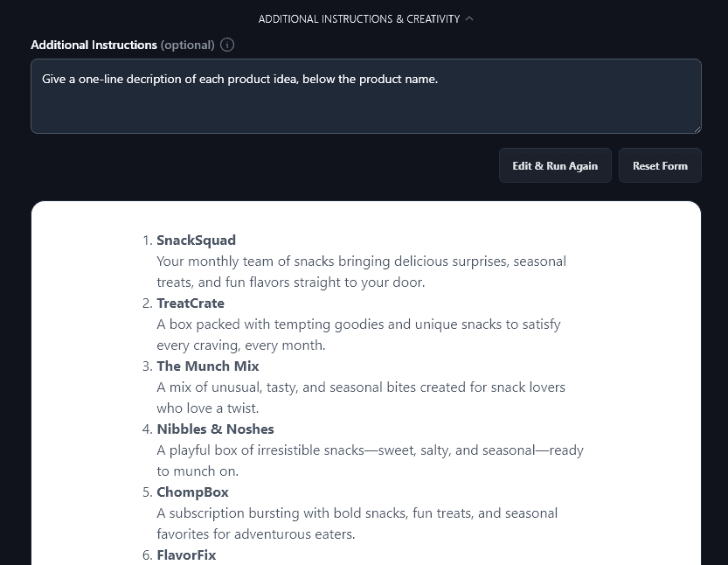Click the TreatCrate heading
The width and height of the screenshot is (728, 565).
click(190, 303)
